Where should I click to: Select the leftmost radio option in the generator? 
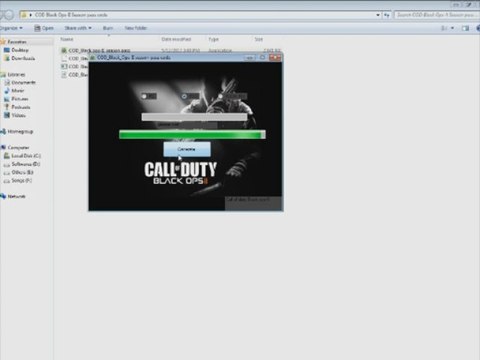[144, 96]
